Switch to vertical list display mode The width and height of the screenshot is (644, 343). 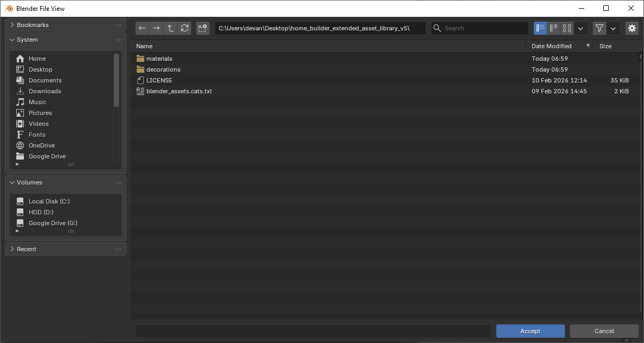point(540,28)
